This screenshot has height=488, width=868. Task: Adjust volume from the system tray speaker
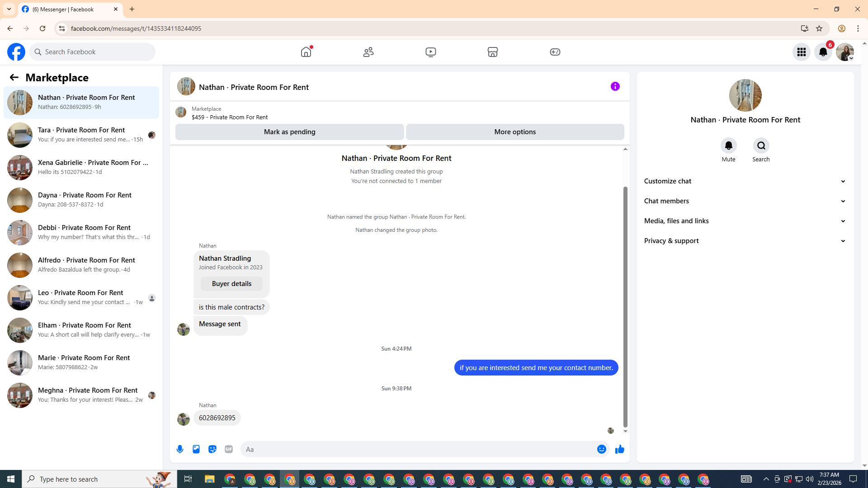point(810,479)
